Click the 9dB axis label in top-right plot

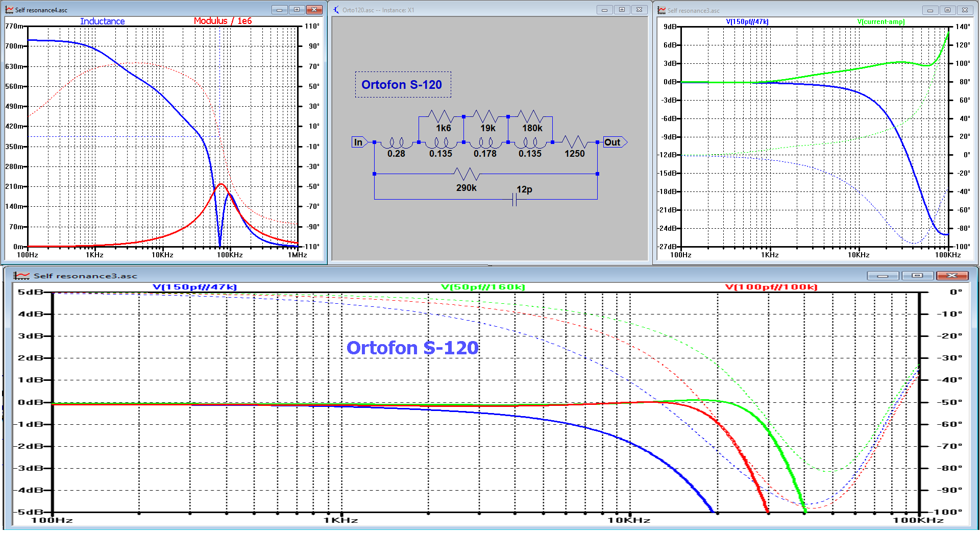(670, 27)
